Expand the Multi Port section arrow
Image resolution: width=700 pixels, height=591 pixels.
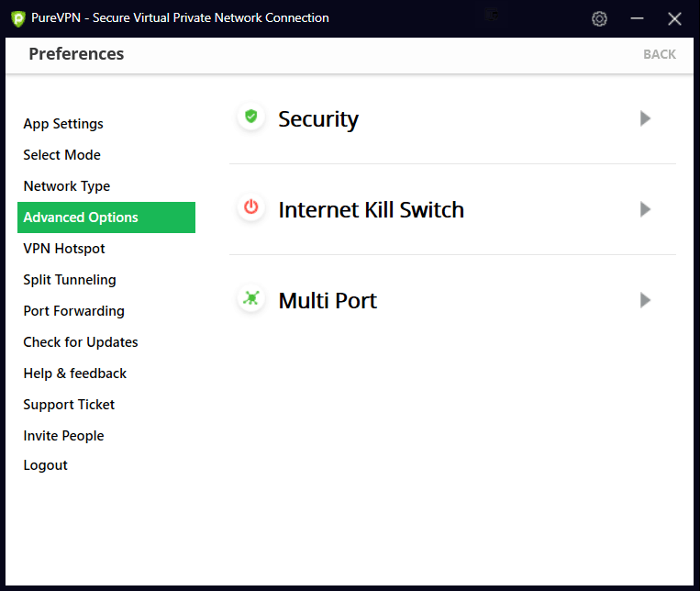pyautogui.click(x=645, y=300)
